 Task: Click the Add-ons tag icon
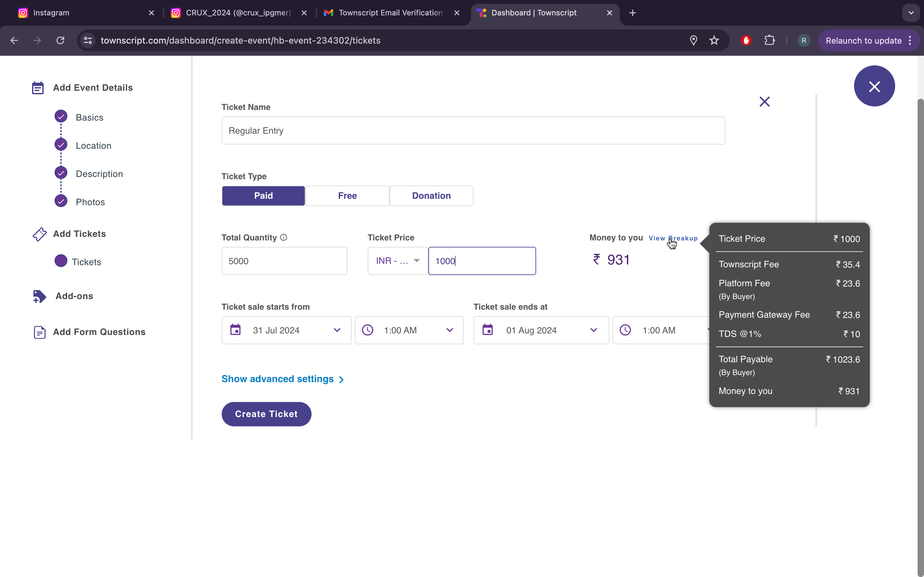coord(39,296)
